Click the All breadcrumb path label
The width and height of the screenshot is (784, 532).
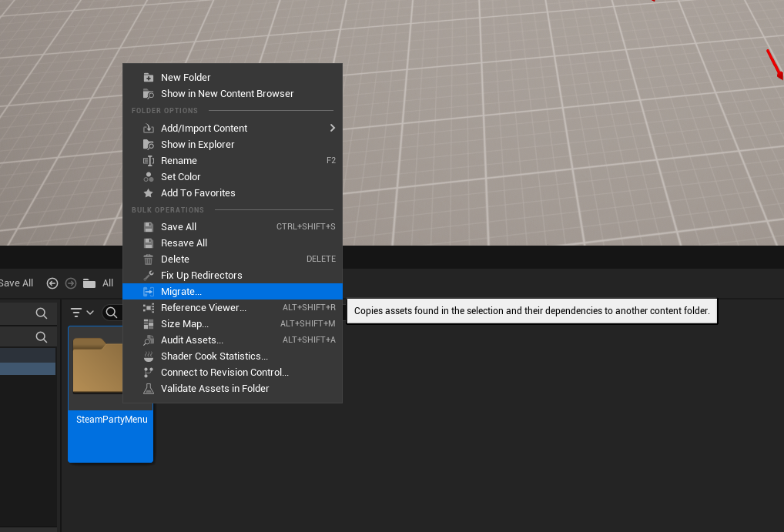pyautogui.click(x=108, y=283)
